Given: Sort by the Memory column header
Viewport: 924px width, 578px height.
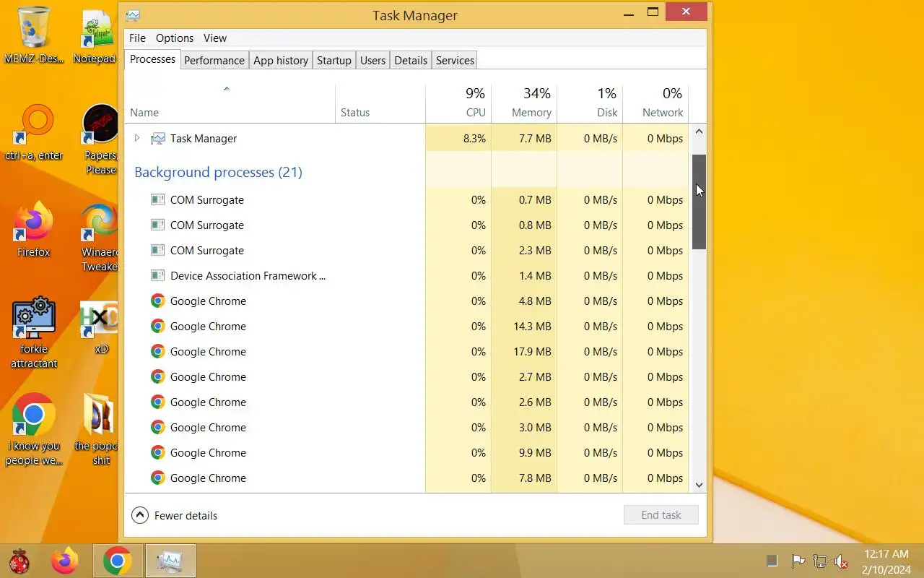Looking at the screenshot, I should (524, 103).
